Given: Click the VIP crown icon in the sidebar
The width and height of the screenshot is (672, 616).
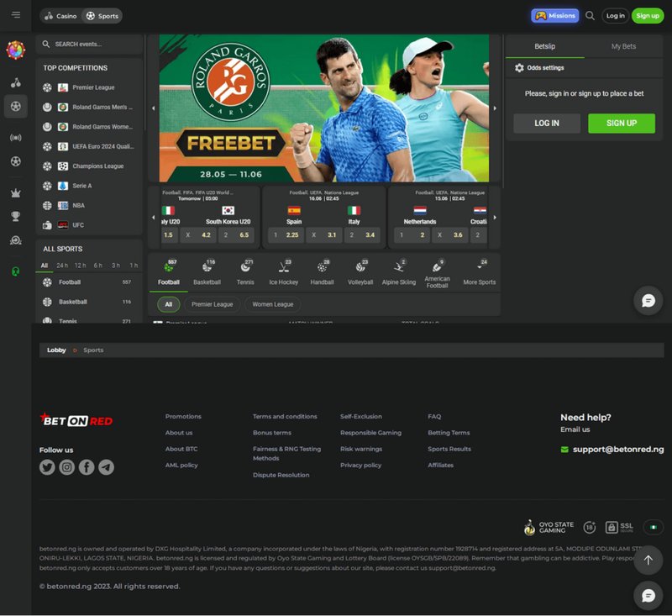Looking at the screenshot, I should [15, 192].
